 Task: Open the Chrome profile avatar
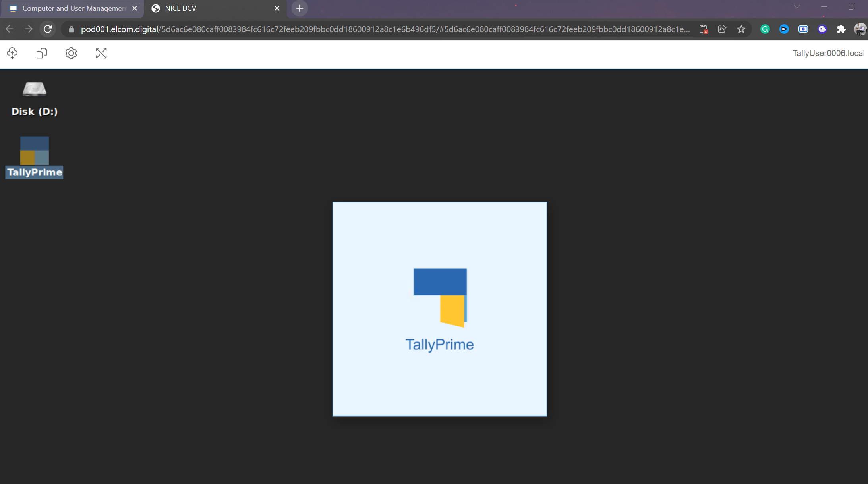(860, 29)
